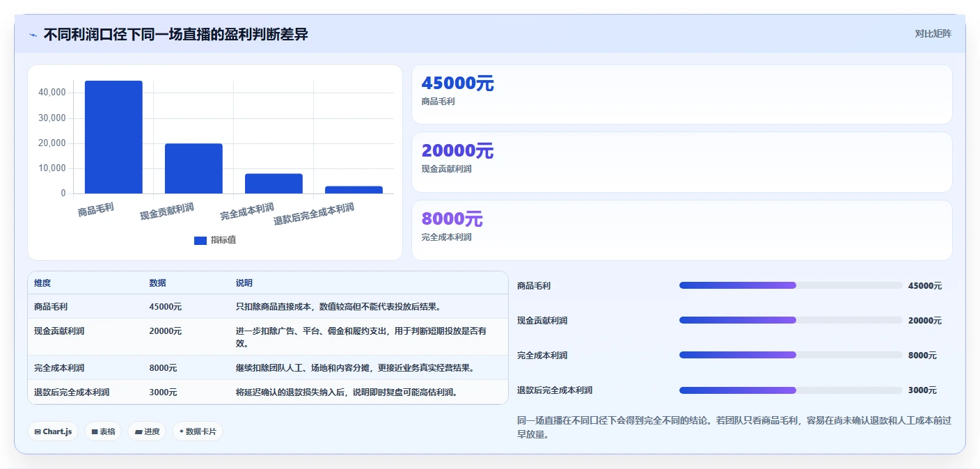Click the 40,000 y-axis label
This screenshot has height=469, width=980.
coord(52,93)
